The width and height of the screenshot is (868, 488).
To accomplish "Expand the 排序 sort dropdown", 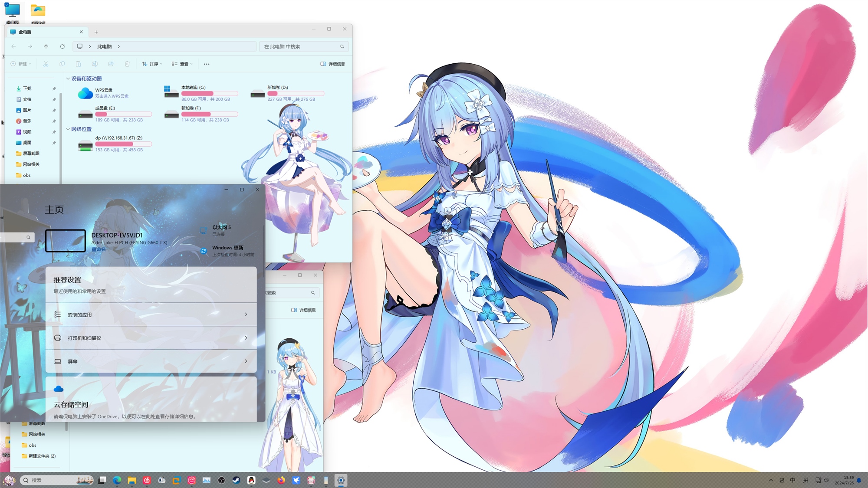I will click(152, 64).
